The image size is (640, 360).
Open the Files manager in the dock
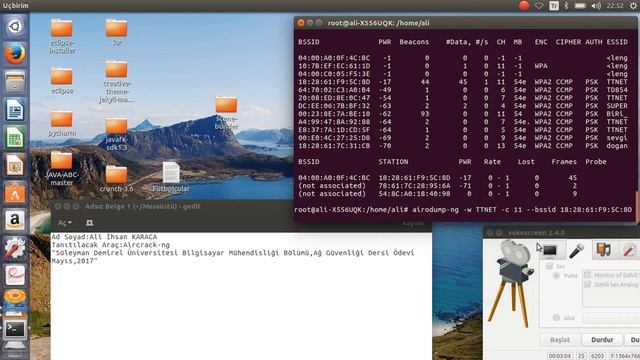click(15, 81)
